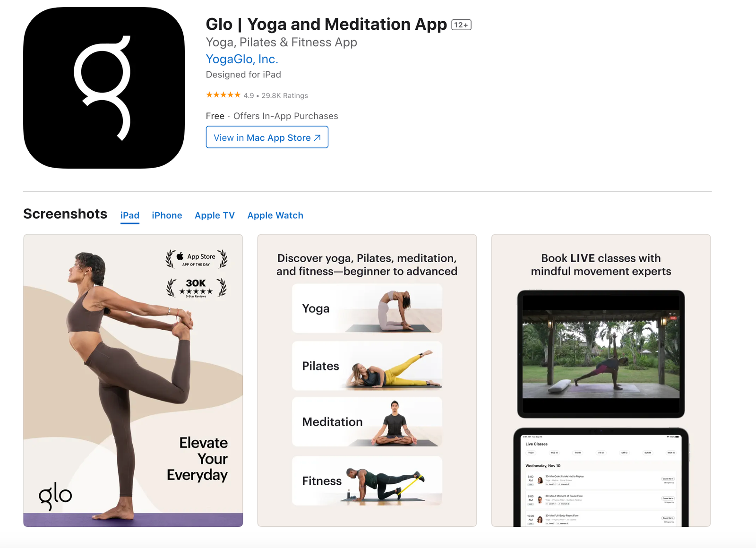Select the Apple Watch screenshots tab
The height and width of the screenshot is (548, 756).
(x=275, y=215)
